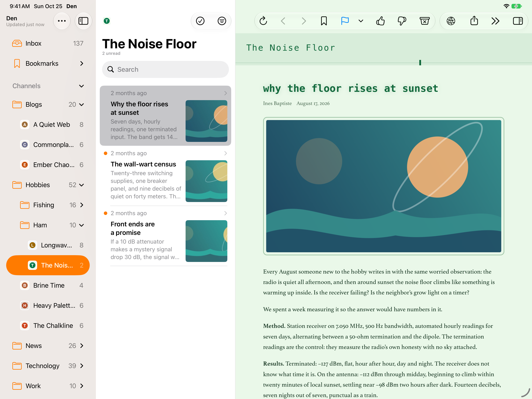Viewport: 532px width, 399px height.
Task: Expand the Bookmarks chevron
Action: click(82, 63)
